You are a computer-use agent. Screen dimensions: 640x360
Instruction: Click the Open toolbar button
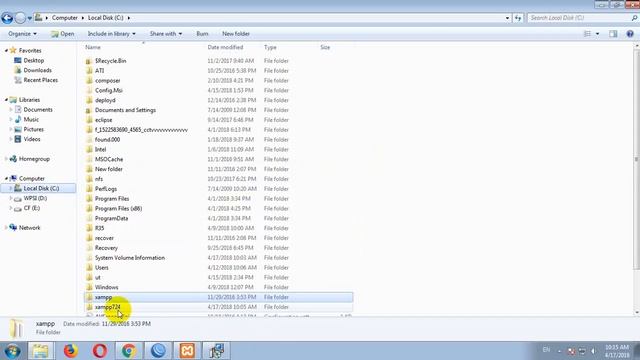(62, 34)
